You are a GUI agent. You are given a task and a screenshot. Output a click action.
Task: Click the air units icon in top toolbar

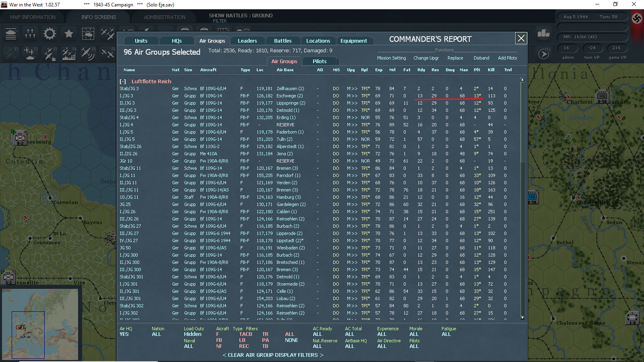[107, 34]
